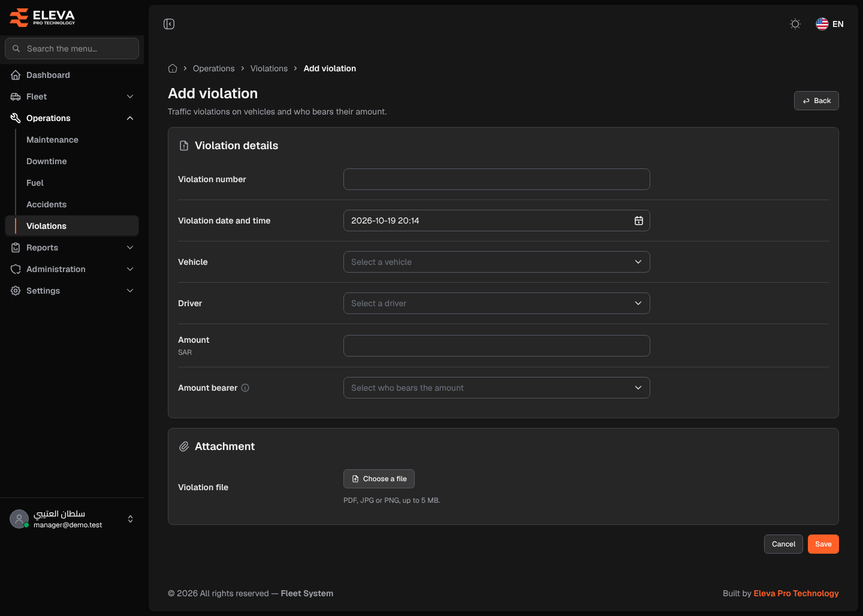Select Violations in the sidebar
This screenshot has width=863, height=616.
tap(72, 226)
